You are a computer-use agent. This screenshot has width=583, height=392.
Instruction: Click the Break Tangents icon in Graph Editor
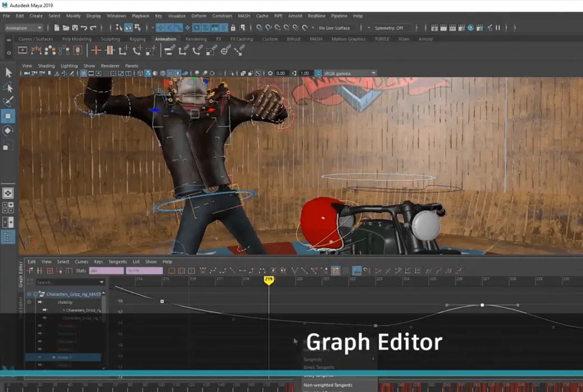[x=294, y=270]
